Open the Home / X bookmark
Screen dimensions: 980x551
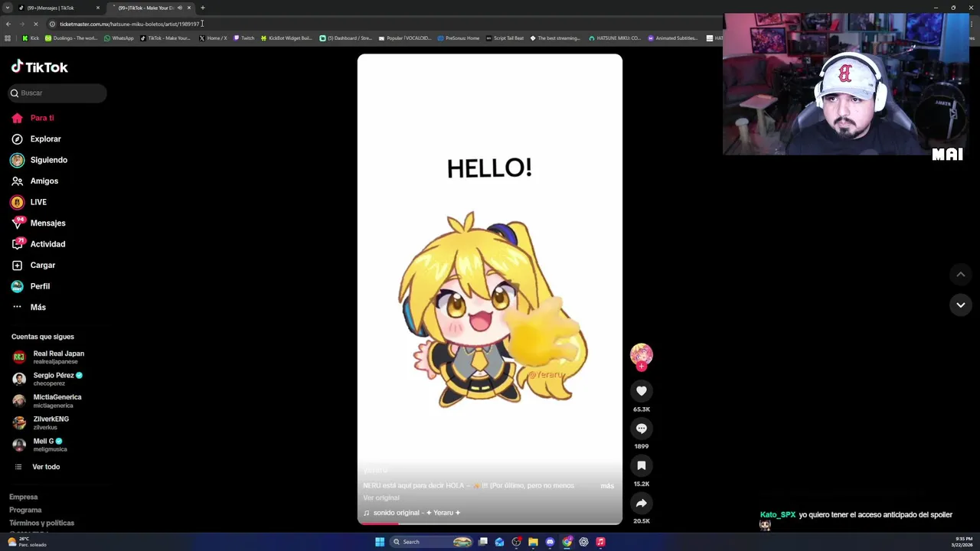coord(213,38)
